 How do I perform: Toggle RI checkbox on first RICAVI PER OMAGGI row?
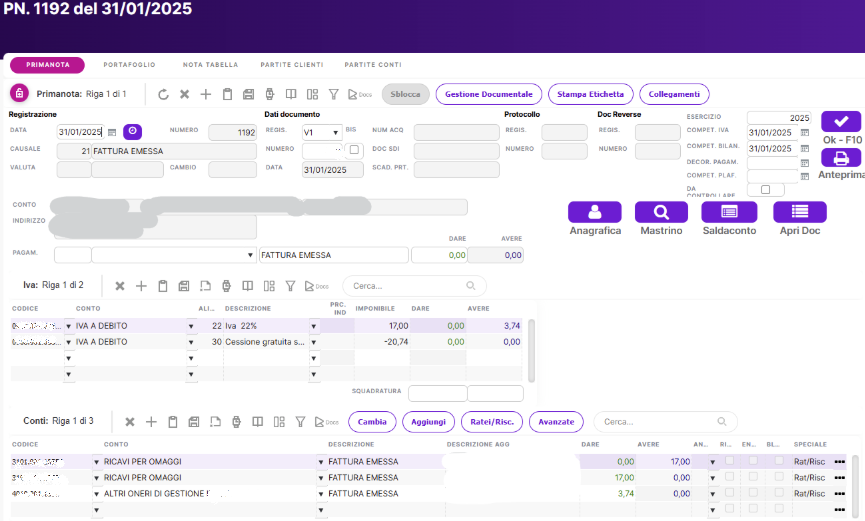[729, 460]
